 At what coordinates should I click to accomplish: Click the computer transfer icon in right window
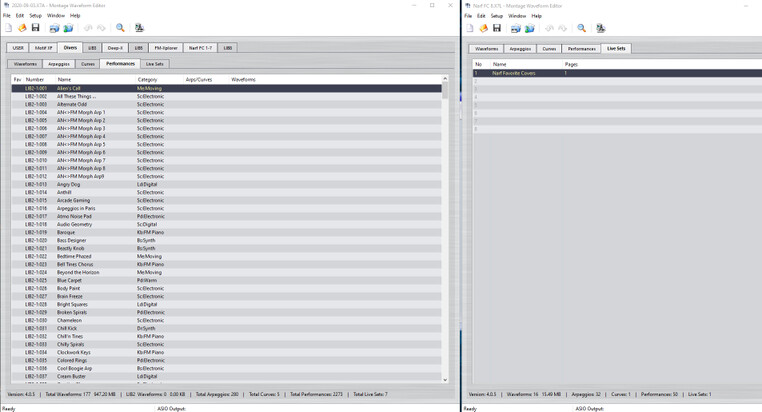[x=600, y=28]
